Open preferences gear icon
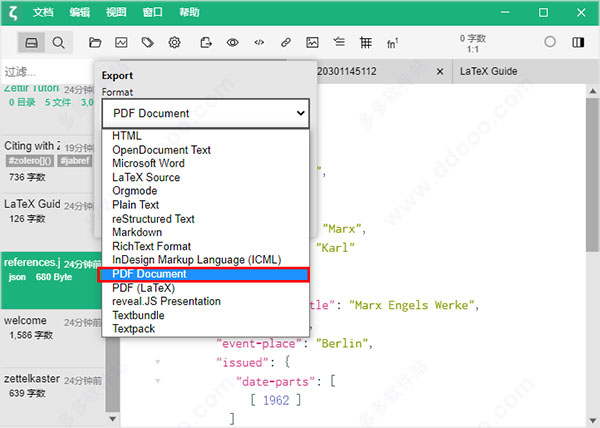 [x=174, y=42]
